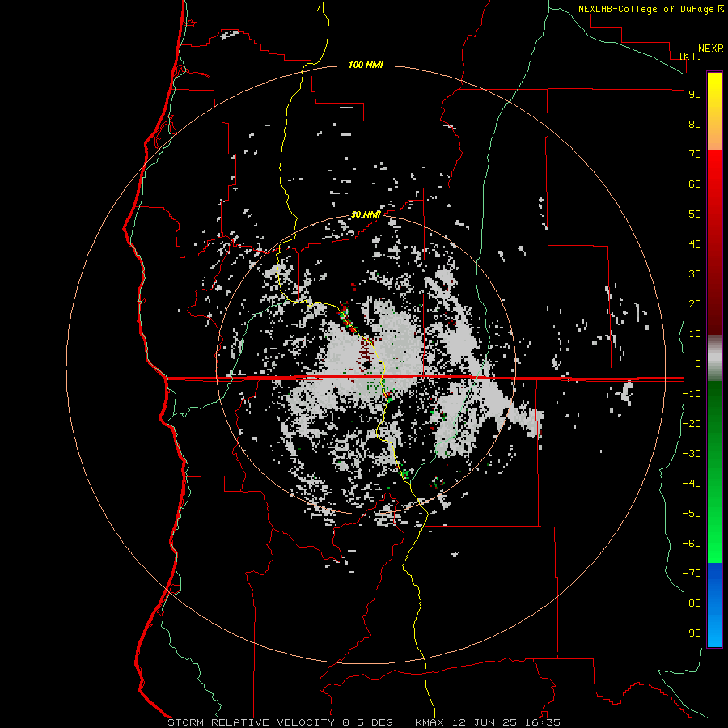Click the -20 value on the velocity scale
The width and height of the screenshot is (728, 728).
pos(692,424)
